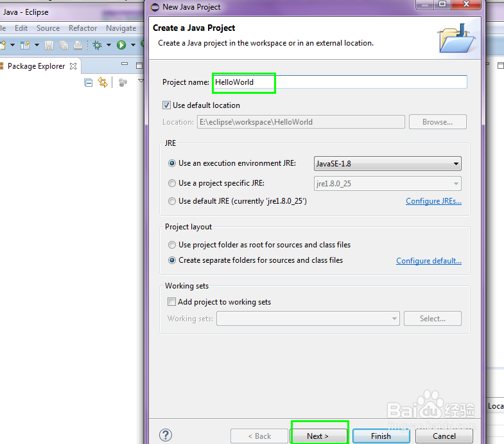Open the Configure default... link
Viewport: 504px width, 444px height.
click(429, 261)
